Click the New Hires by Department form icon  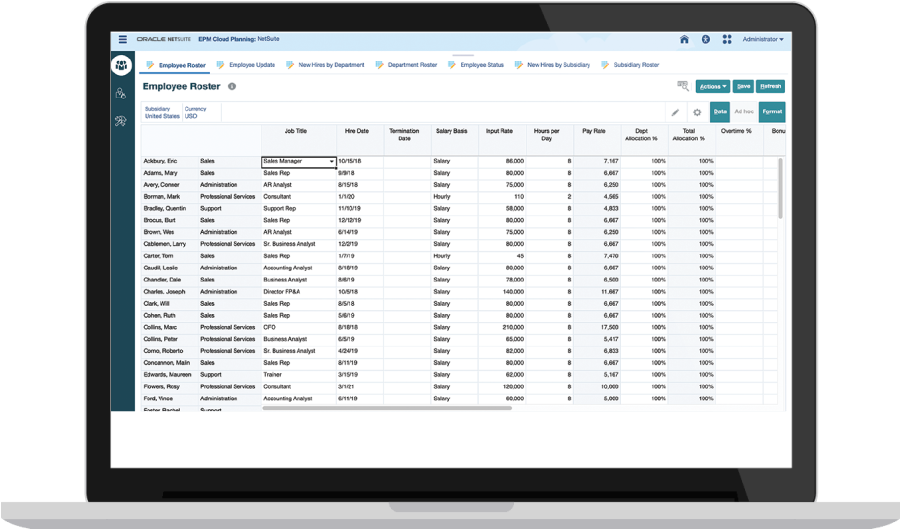pyautogui.click(x=290, y=65)
